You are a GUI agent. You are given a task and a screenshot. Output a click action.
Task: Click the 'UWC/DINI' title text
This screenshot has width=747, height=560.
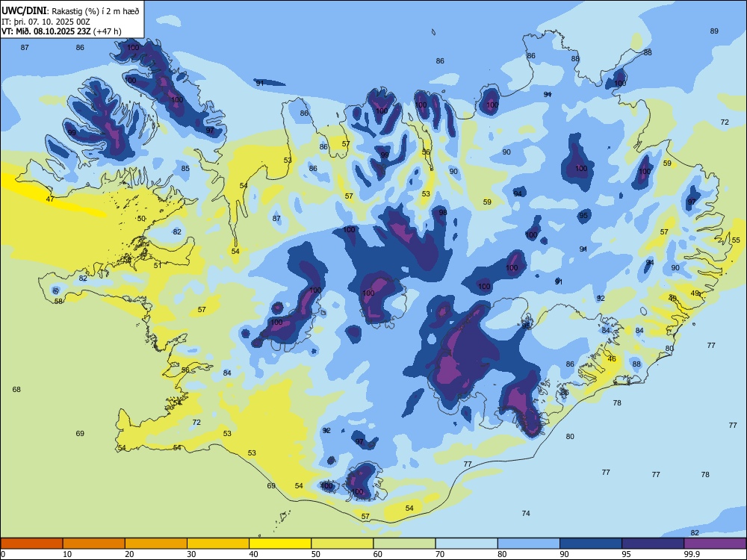point(25,11)
